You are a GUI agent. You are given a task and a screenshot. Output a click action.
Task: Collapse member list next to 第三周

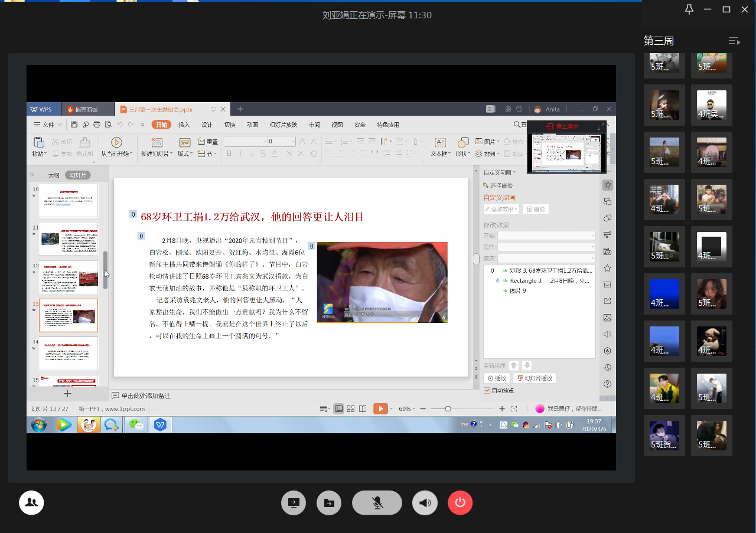(x=734, y=41)
